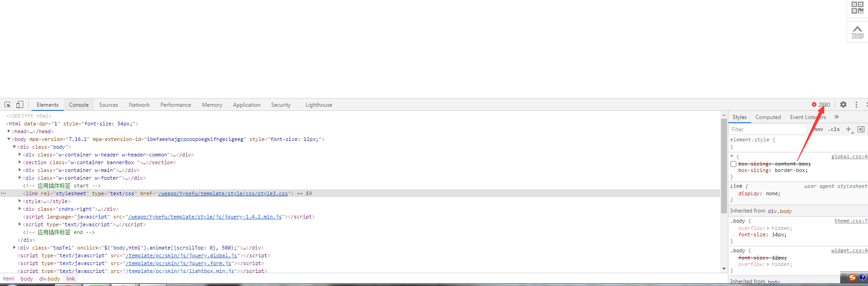Toggle the box-sizing content-box checkbox
The width and height of the screenshot is (868, 286).
(x=733, y=164)
